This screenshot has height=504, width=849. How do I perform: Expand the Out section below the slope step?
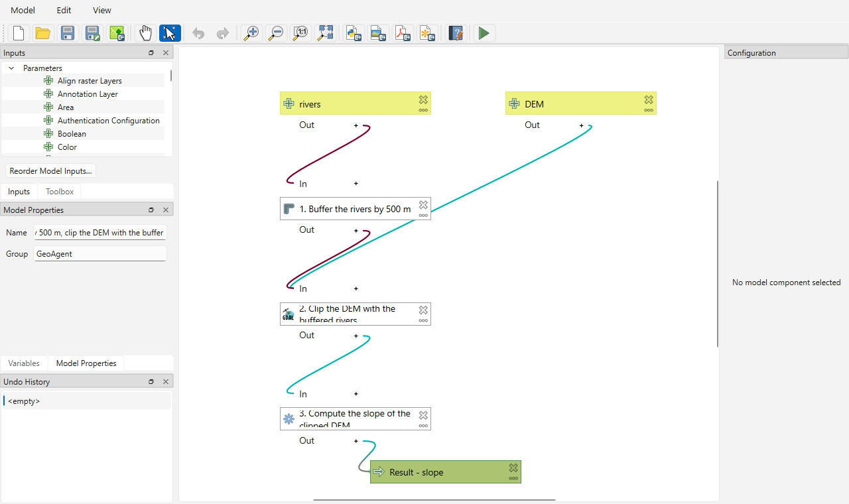pos(356,440)
